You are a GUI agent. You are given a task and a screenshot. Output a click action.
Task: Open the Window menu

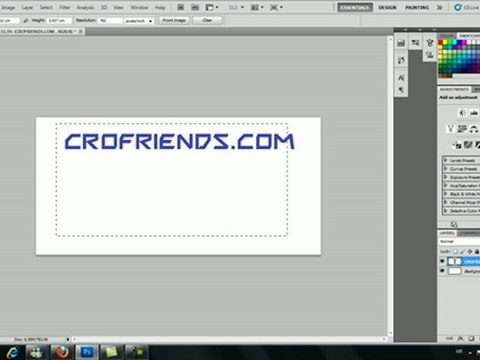pos(139,7)
